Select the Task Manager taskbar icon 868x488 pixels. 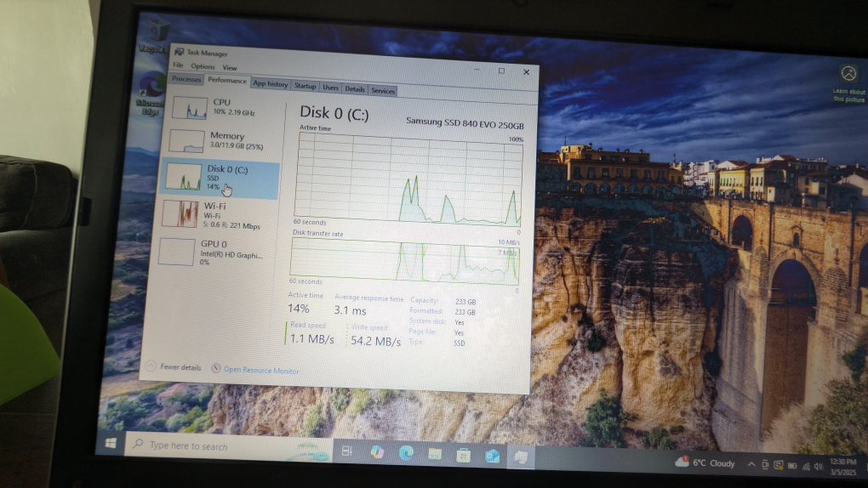pos(520,457)
